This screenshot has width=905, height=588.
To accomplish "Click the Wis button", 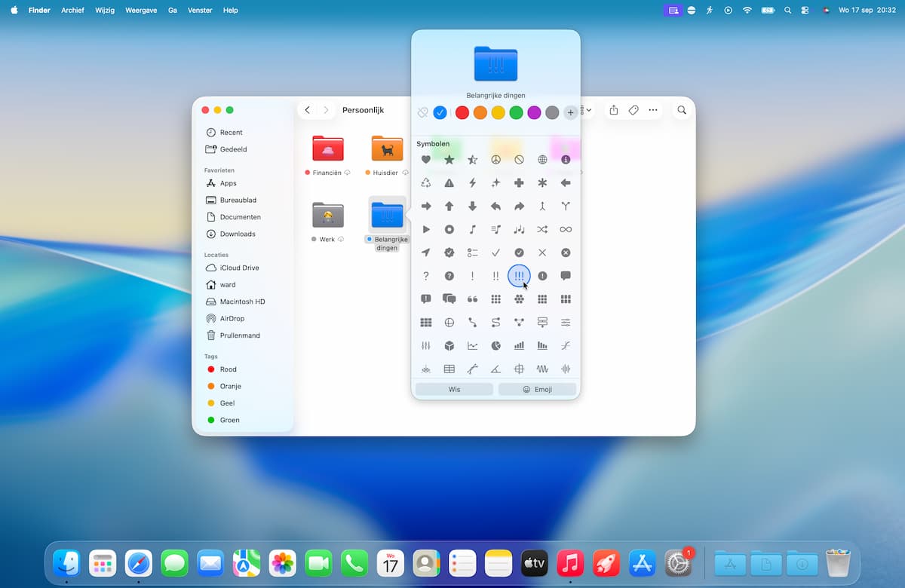I will [x=454, y=390].
